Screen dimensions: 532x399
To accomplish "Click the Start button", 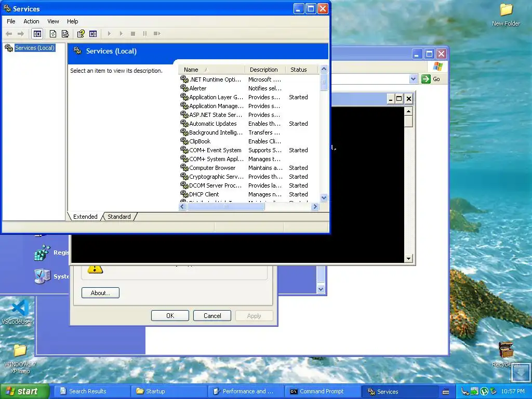I will [24, 391].
